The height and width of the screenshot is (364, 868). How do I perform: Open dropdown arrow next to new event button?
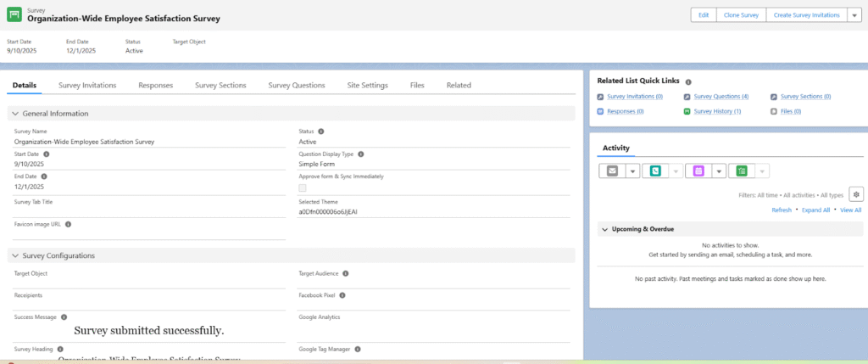pyautogui.click(x=719, y=171)
